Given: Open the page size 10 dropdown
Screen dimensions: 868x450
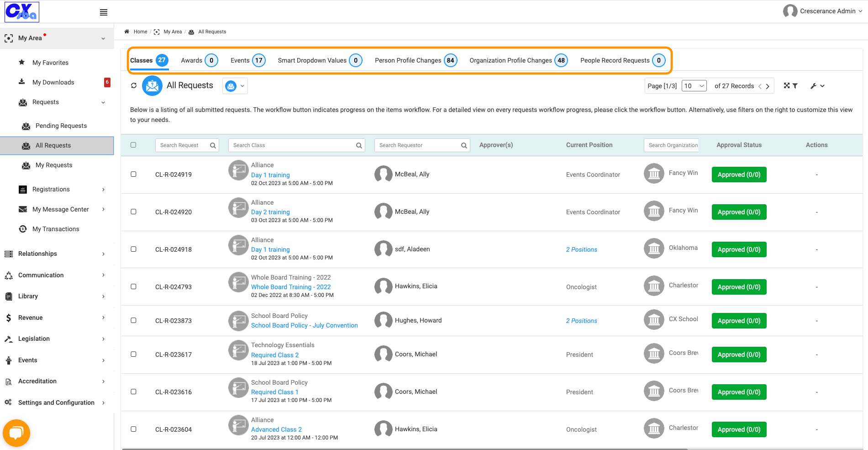Looking at the screenshot, I should (x=694, y=86).
